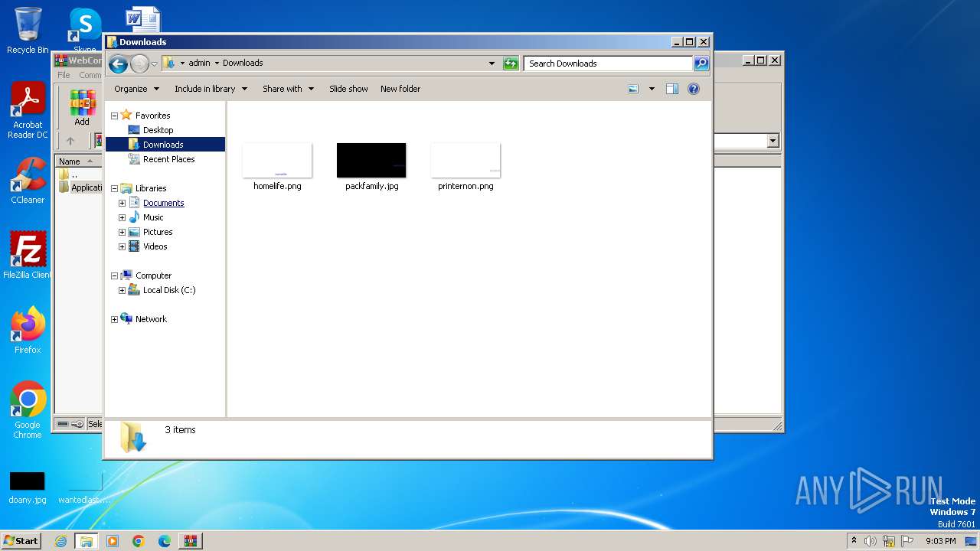This screenshot has height=551, width=980.
Task: Switch to WinRAR taskbar button
Action: pos(190,541)
